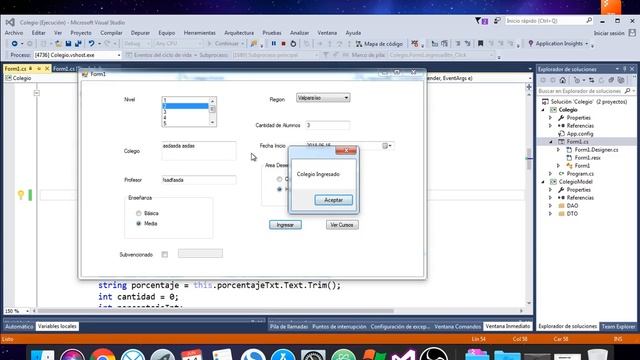
Task: Click the pause debugging icon
Action: (273, 44)
